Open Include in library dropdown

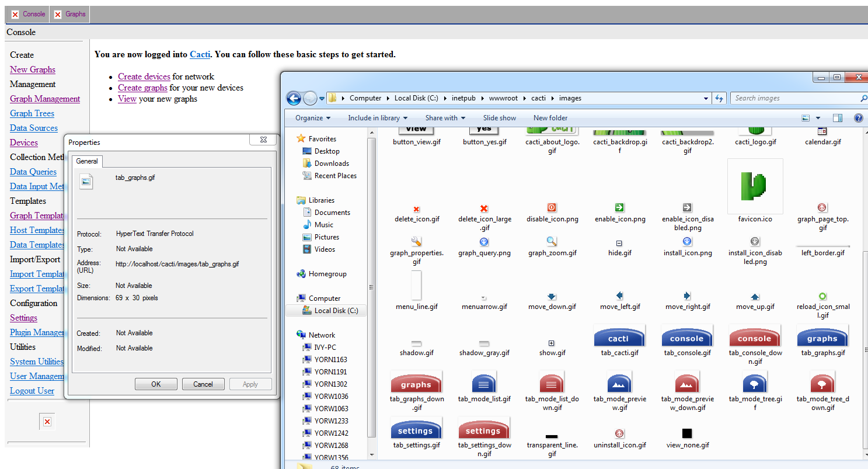point(378,118)
